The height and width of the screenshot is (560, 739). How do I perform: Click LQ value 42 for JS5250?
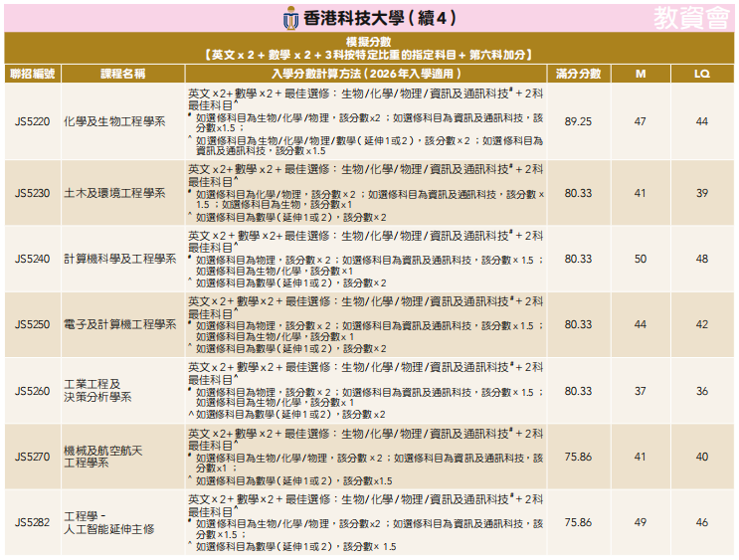coord(702,324)
